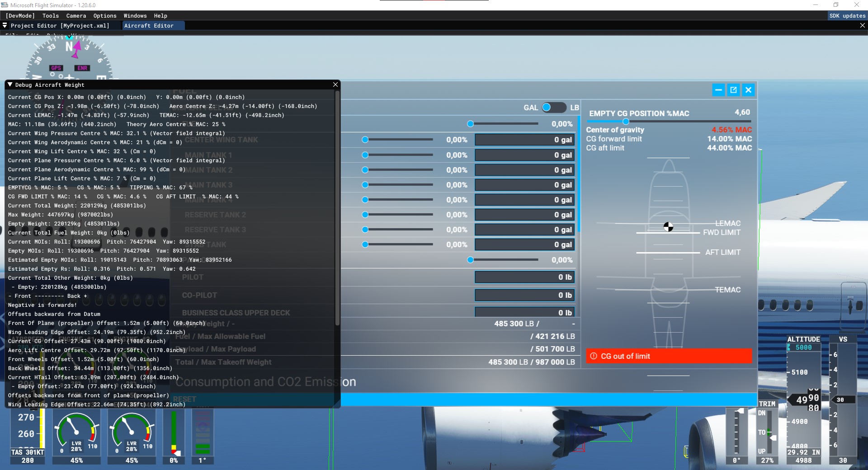Toggle the GAL / LB unit switch

(x=553, y=108)
